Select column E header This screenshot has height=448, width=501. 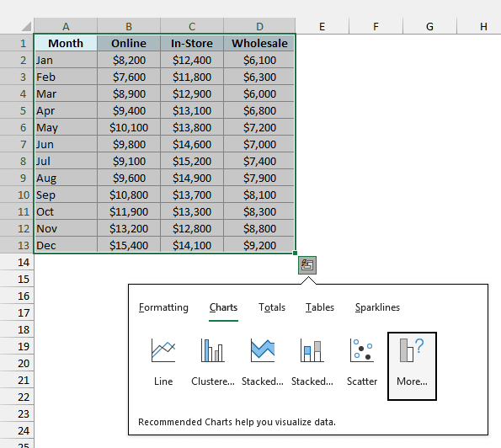[322, 26]
